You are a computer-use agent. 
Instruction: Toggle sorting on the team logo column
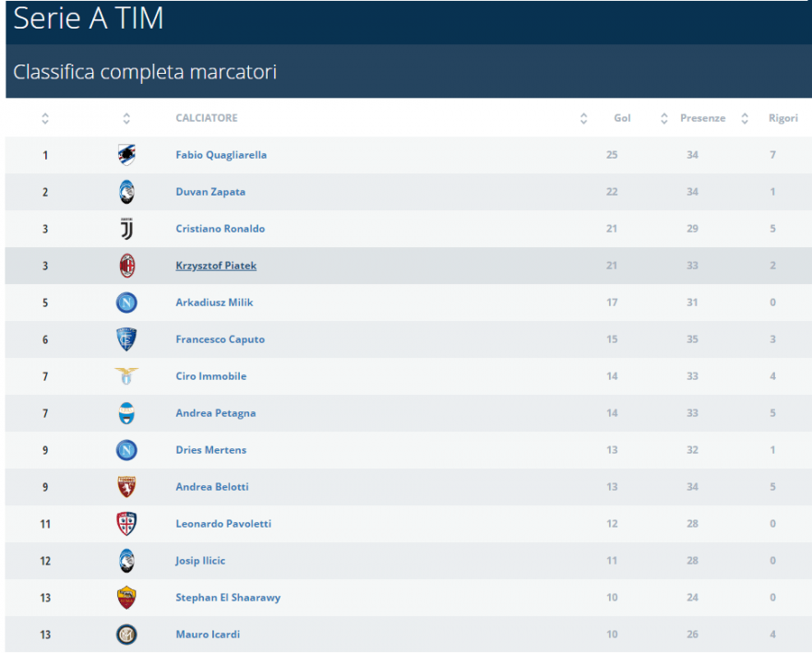click(x=126, y=118)
